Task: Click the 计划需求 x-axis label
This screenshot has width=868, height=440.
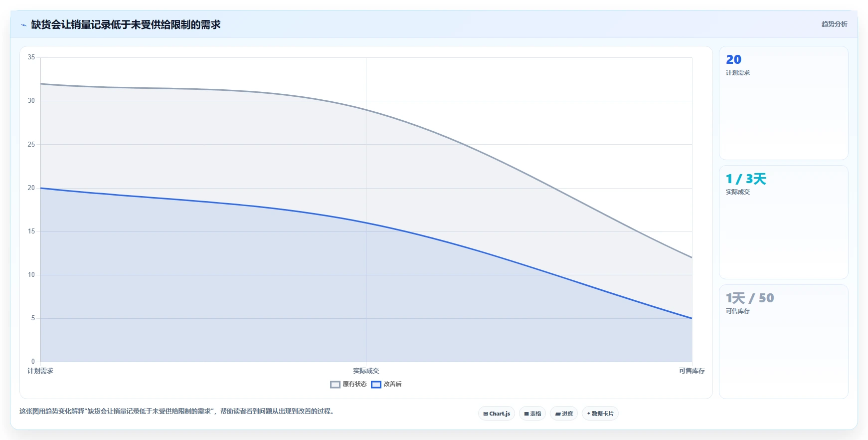Action: 40,371
